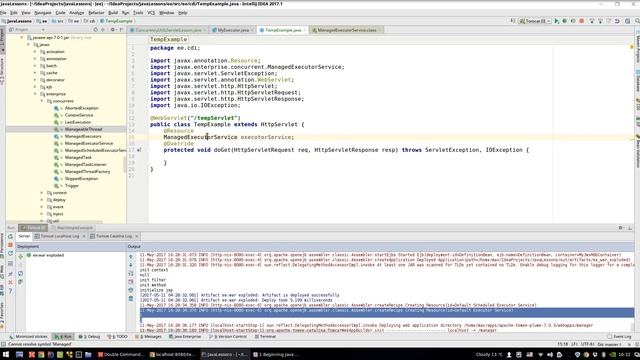The image size is (640, 360).
Task: Select Trigger class in project tree
Action: tap(71, 186)
